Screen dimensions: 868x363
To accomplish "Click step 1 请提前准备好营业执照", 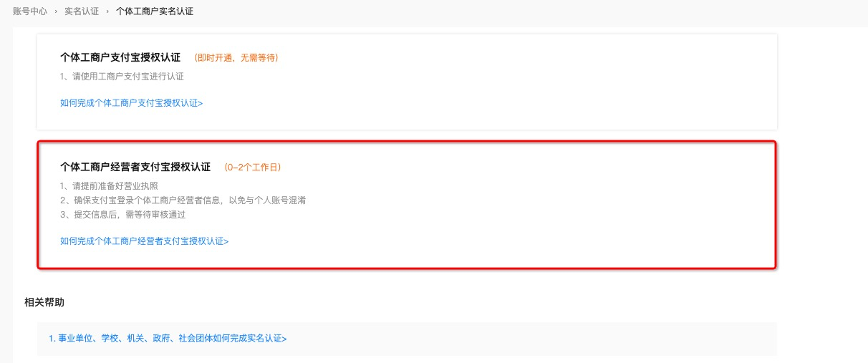I will (x=110, y=186).
